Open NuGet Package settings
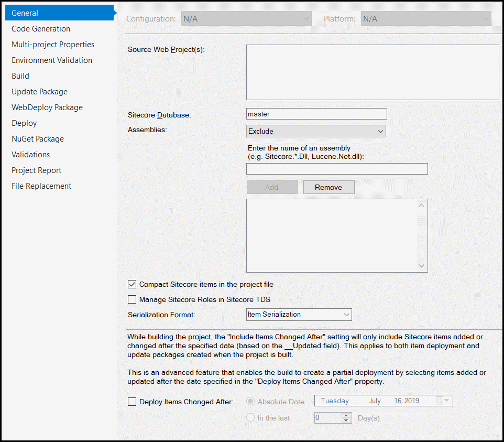 pos(38,139)
